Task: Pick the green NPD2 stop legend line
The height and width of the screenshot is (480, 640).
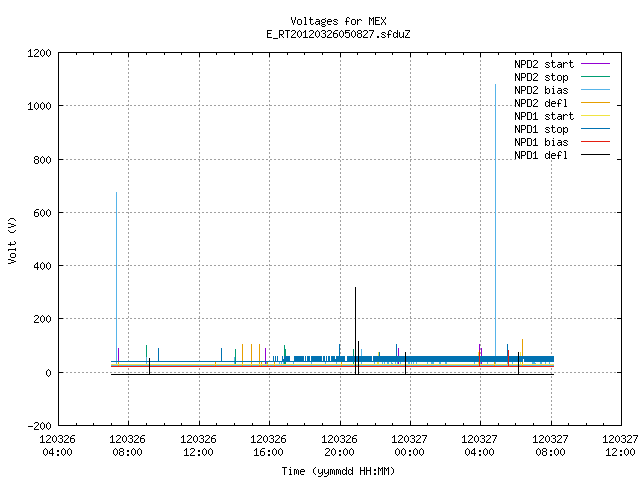Action: pyautogui.click(x=596, y=77)
